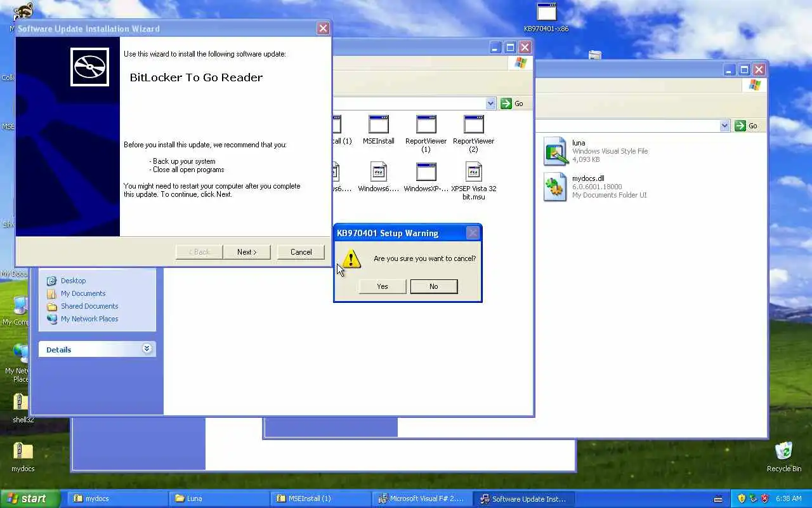Open the Desktop link in Other Places
The image size is (812, 508).
(73, 281)
